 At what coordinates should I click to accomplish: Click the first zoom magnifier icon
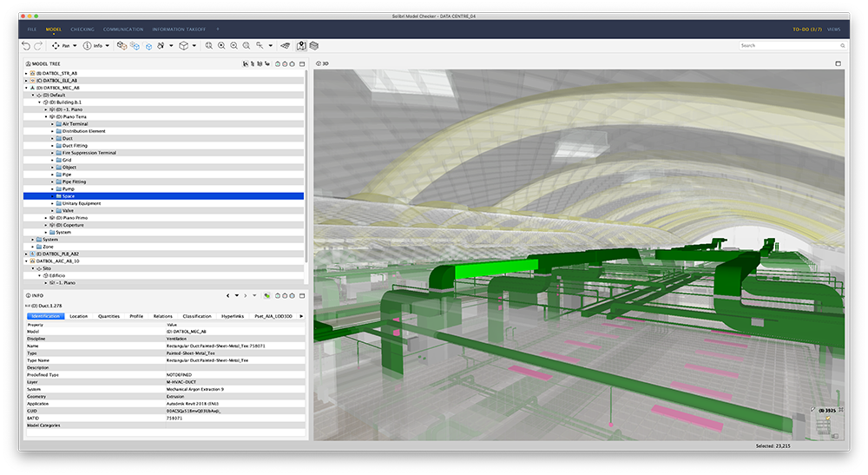(208, 46)
